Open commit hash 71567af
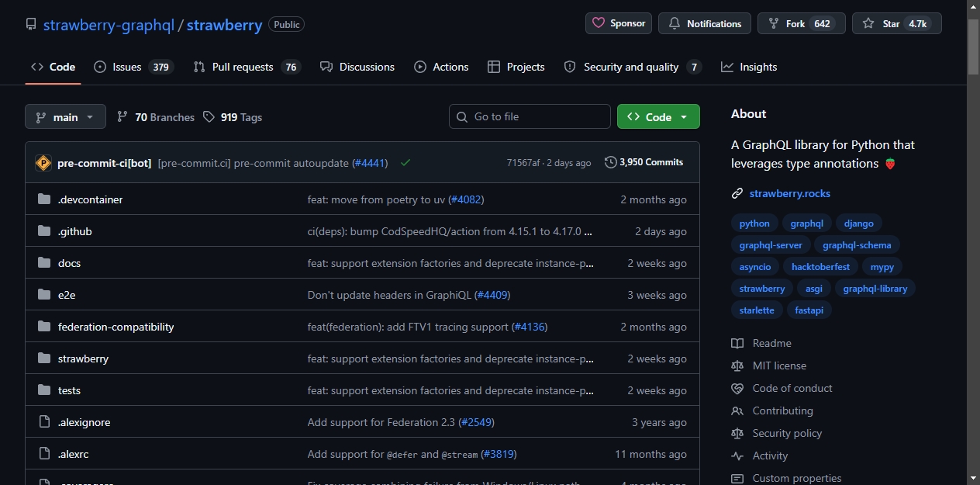 pos(523,163)
